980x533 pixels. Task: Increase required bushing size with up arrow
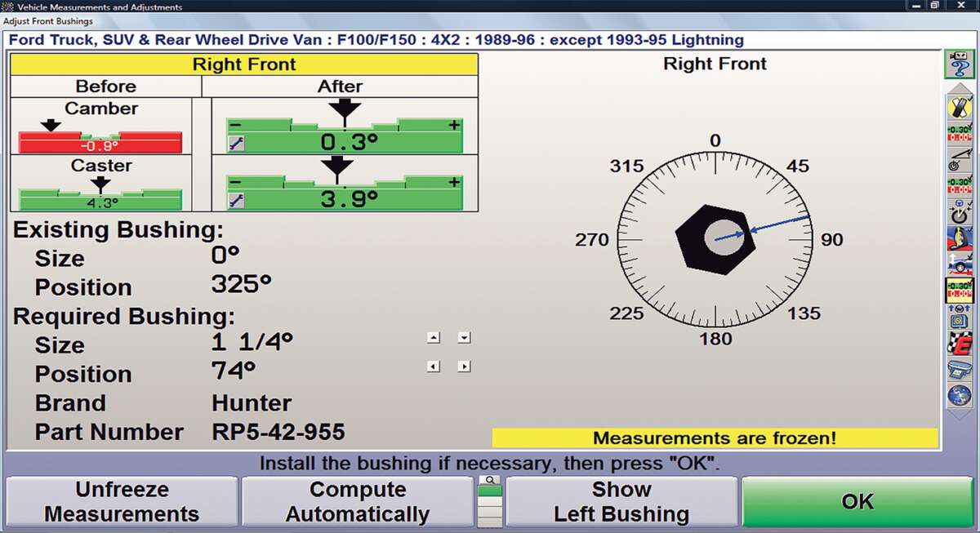click(x=434, y=337)
